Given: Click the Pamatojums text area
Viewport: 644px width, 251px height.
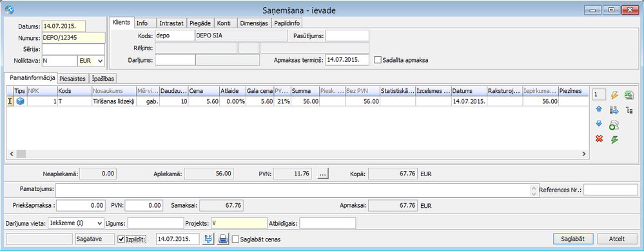Looking at the screenshot, I should point(293,190).
